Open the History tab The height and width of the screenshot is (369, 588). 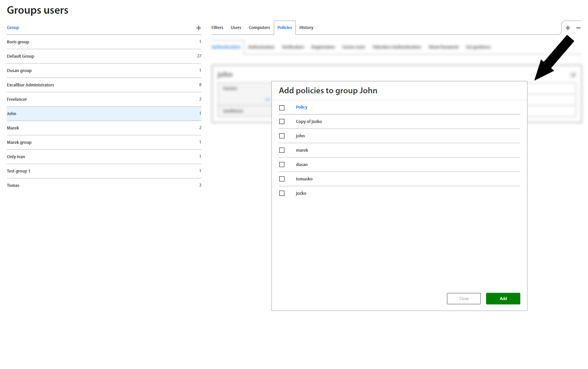click(306, 28)
